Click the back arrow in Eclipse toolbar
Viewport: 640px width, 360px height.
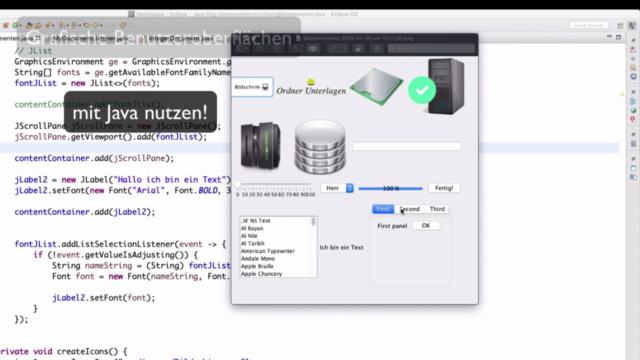(96, 25)
